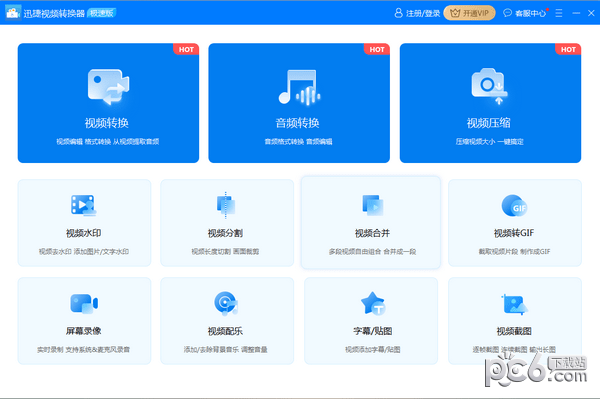Select the 视频转GIF round icon
The height and width of the screenshot is (399, 600).
click(514, 206)
